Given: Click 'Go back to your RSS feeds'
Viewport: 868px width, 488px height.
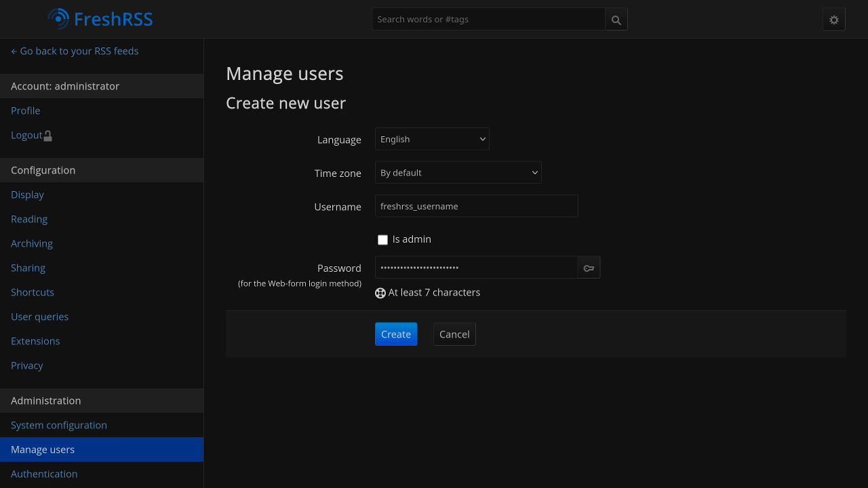Looking at the screenshot, I should (75, 51).
